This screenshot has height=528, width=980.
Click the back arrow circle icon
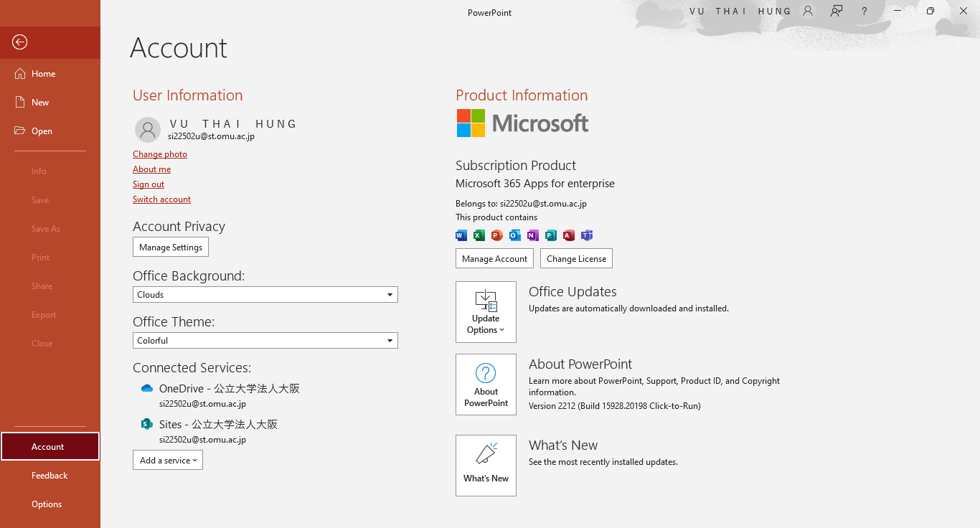(x=20, y=42)
